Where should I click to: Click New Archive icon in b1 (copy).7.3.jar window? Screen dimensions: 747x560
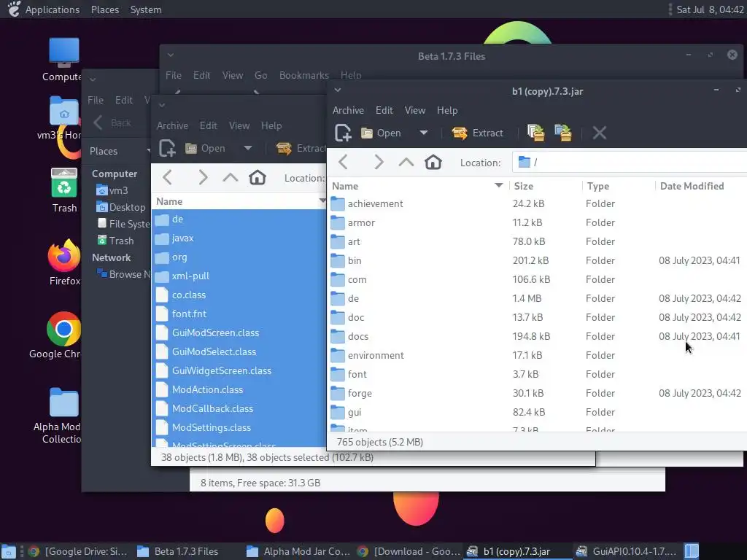(343, 133)
